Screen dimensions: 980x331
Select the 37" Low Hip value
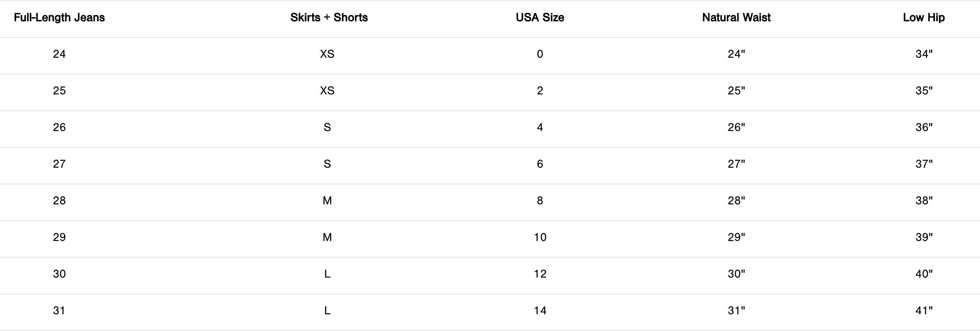924,164
